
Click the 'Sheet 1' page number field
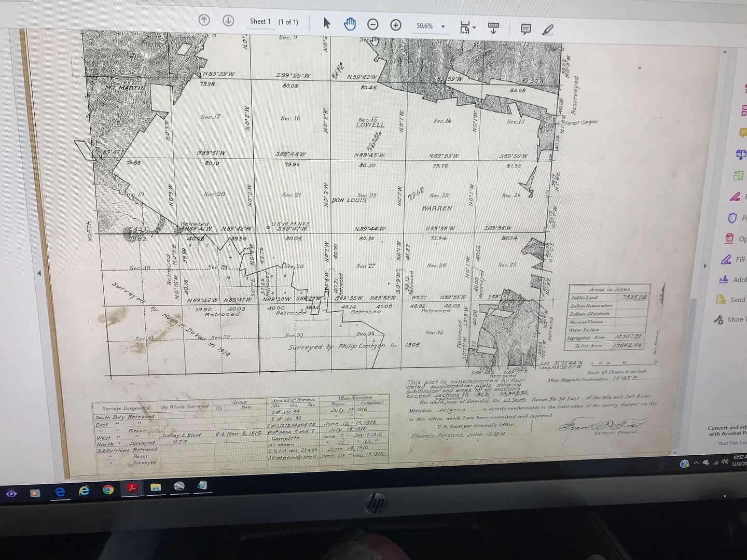pyautogui.click(x=260, y=21)
